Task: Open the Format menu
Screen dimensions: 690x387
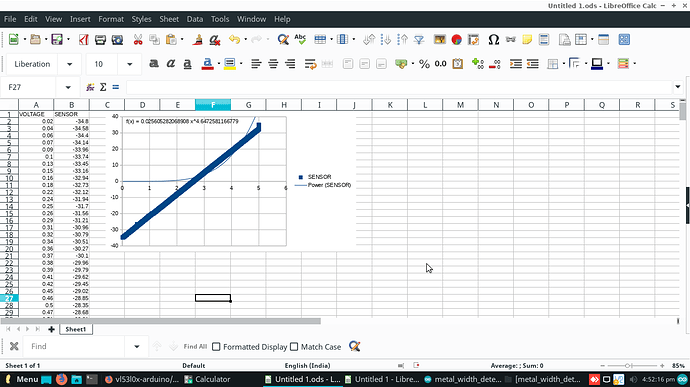Action: point(111,19)
